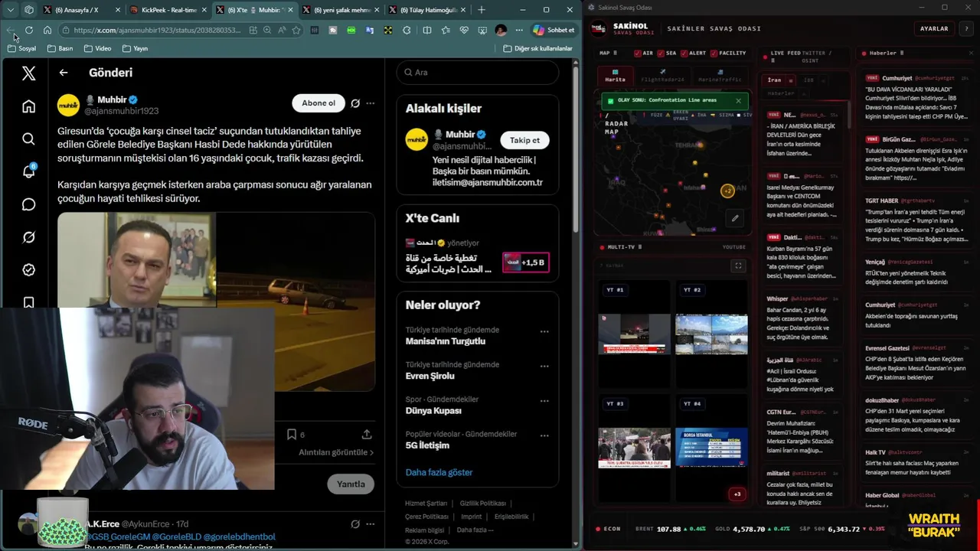Click Abone ol subscribe button
980x551 pixels.
318,103
